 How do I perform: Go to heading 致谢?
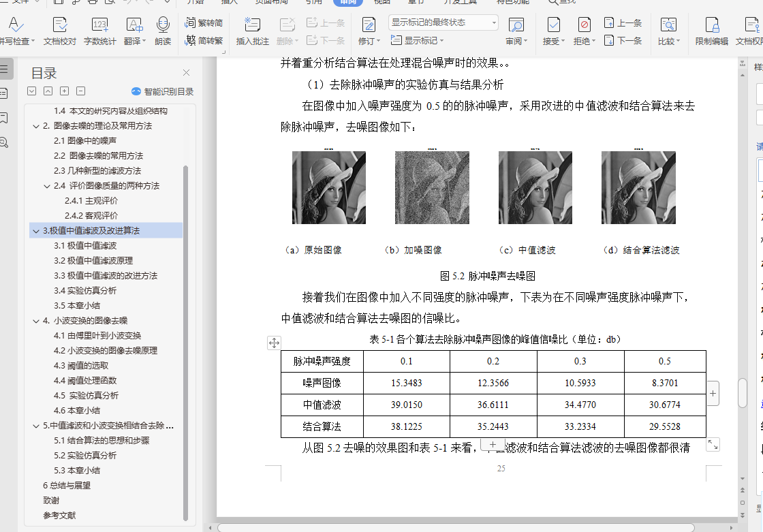click(x=51, y=501)
